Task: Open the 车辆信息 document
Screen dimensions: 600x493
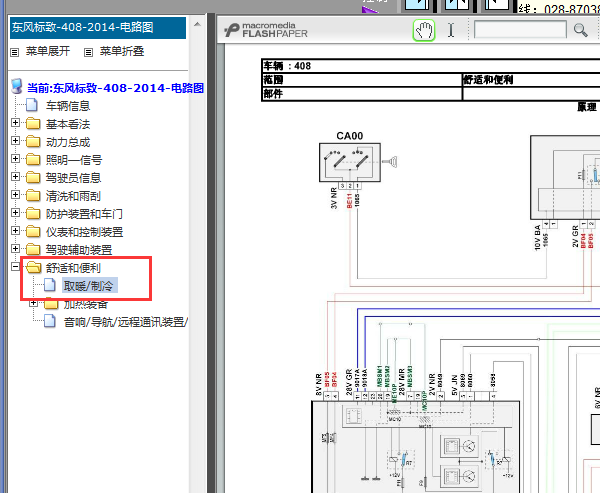Action: [68, 106]
